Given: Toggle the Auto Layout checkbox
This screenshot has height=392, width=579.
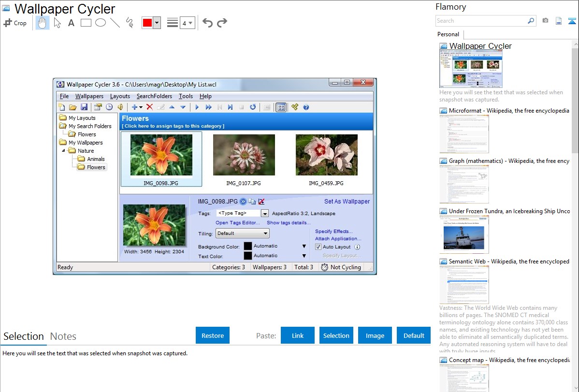Looking at the screenshot, I should pyautogui.click(x=318, y=247).
